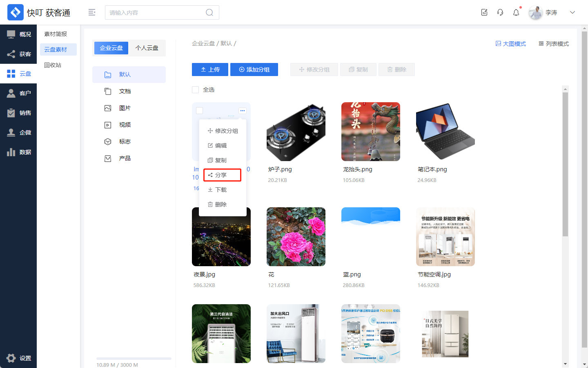Switch to the 企业云盘 tab
588x368 pixels.
[111, 48]
